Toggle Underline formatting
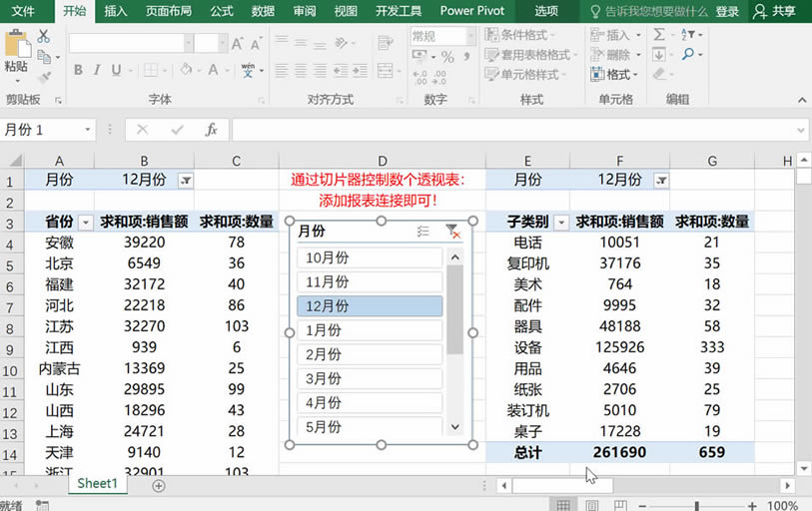This screenshot has height=511, width=812. tap(116, 70)
